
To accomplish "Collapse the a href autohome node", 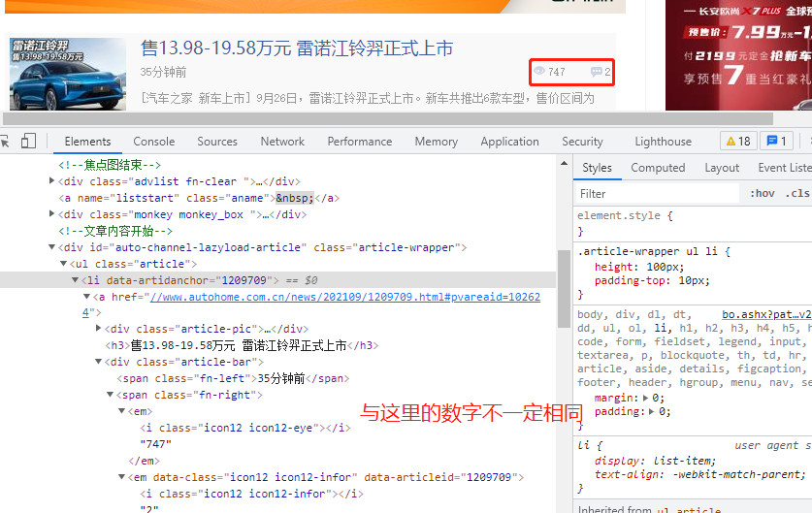I will (86, 297).
